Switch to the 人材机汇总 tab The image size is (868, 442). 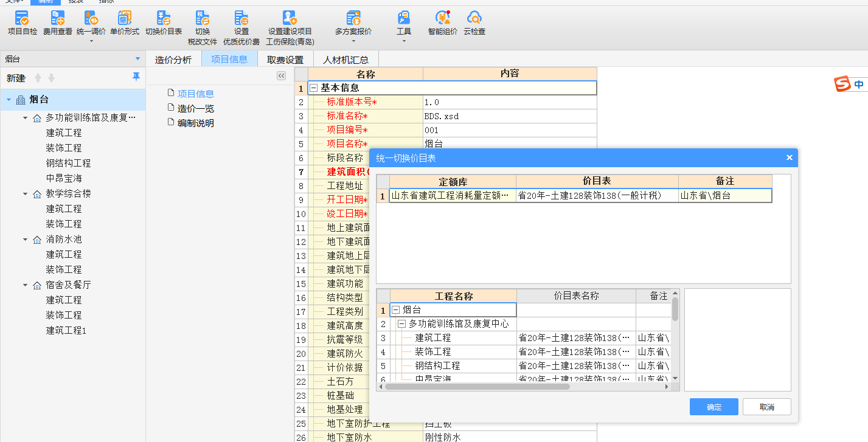click(346, 60)
